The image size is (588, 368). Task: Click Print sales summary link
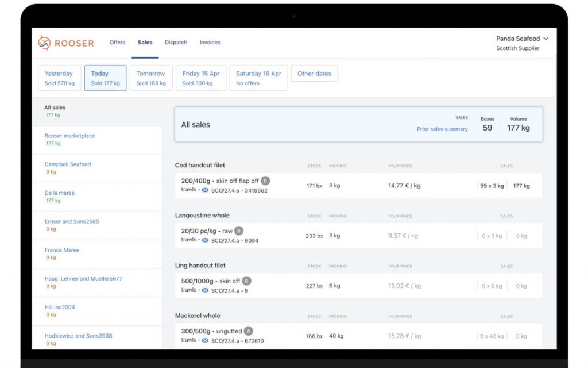(x=442, y=129)
